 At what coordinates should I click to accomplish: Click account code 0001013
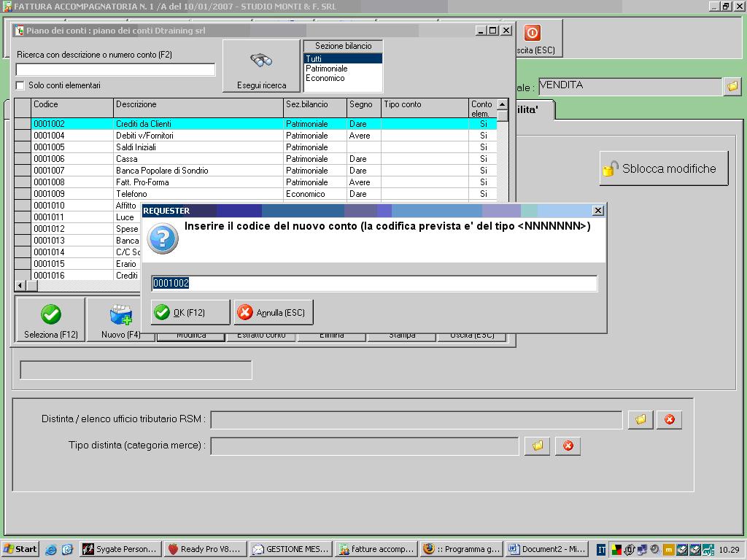(x=49, y=241)
